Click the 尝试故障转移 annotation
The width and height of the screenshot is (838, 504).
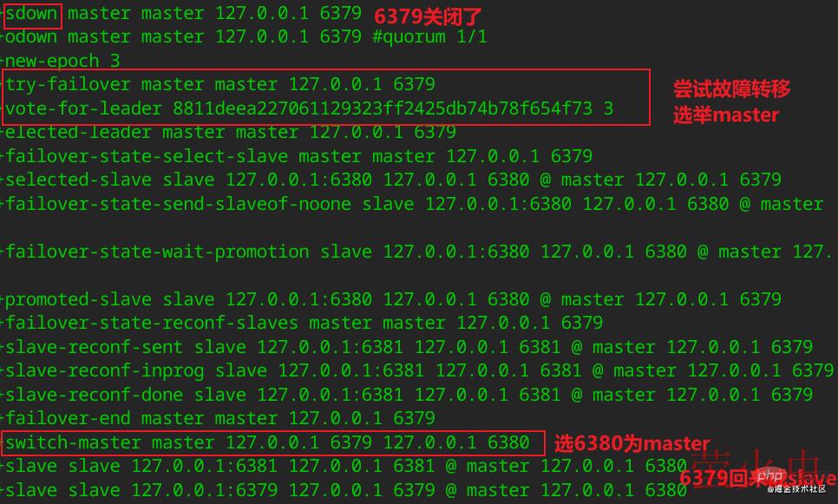click(x=731, y=88)
